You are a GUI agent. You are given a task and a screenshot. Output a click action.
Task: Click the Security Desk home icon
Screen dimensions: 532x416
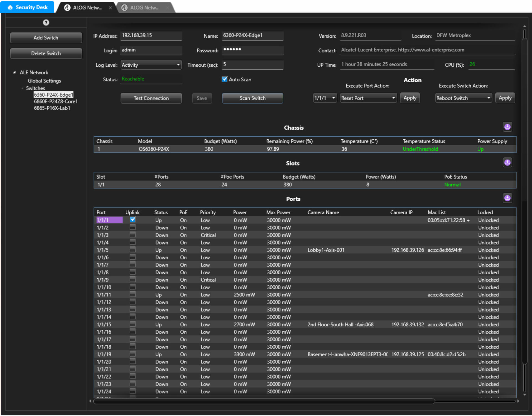pyautogui.click(x=10, y=7)
